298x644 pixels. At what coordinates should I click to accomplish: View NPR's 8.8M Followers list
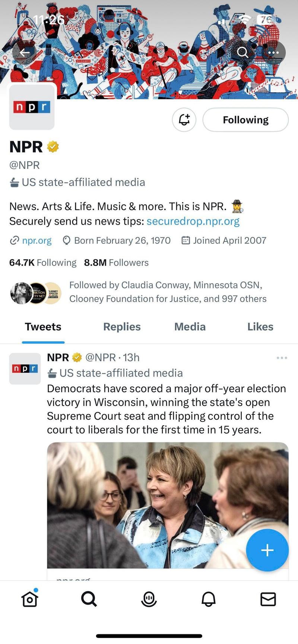pyautogui.click(x=116, y=263)
